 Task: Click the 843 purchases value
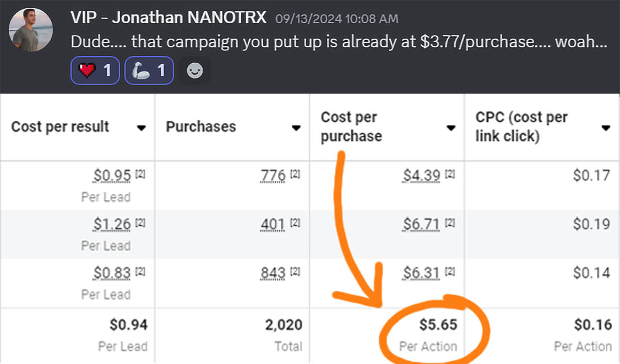pos(273,273)
